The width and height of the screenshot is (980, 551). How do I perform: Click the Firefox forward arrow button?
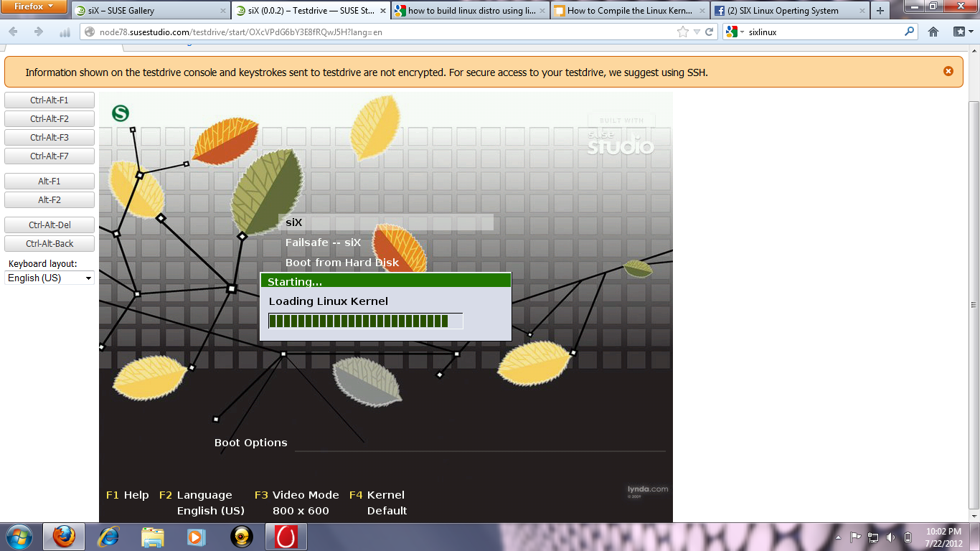39,32
